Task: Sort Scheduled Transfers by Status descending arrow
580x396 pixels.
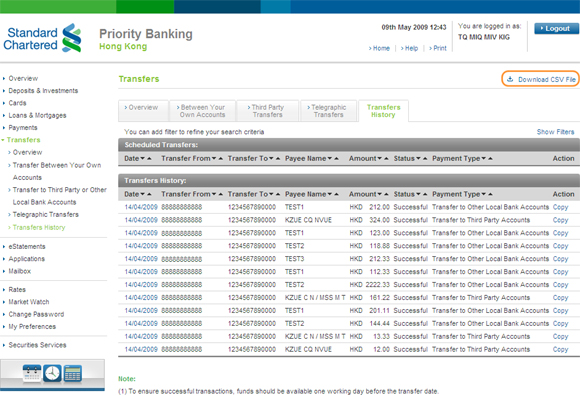Action: pos(418,159)
